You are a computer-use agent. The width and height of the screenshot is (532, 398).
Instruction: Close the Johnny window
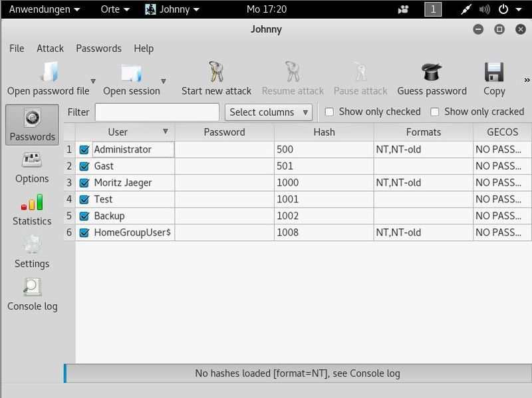pyautogui.click(x=521, y=29)
